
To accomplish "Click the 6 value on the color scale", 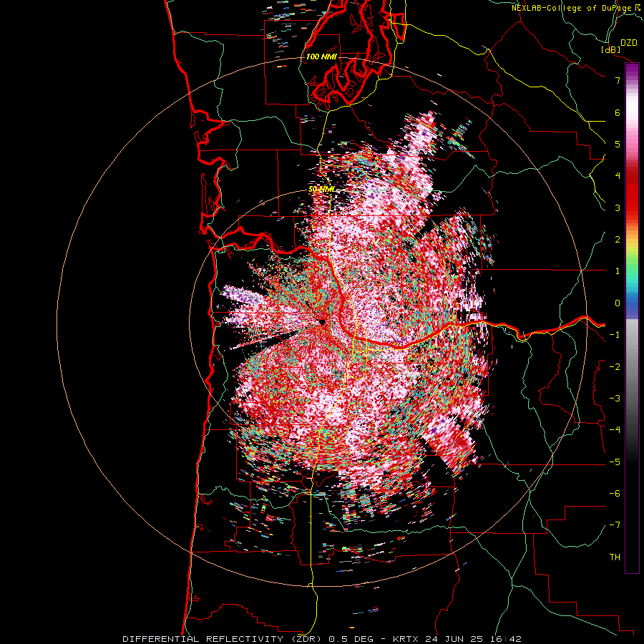I will point(618,112).
